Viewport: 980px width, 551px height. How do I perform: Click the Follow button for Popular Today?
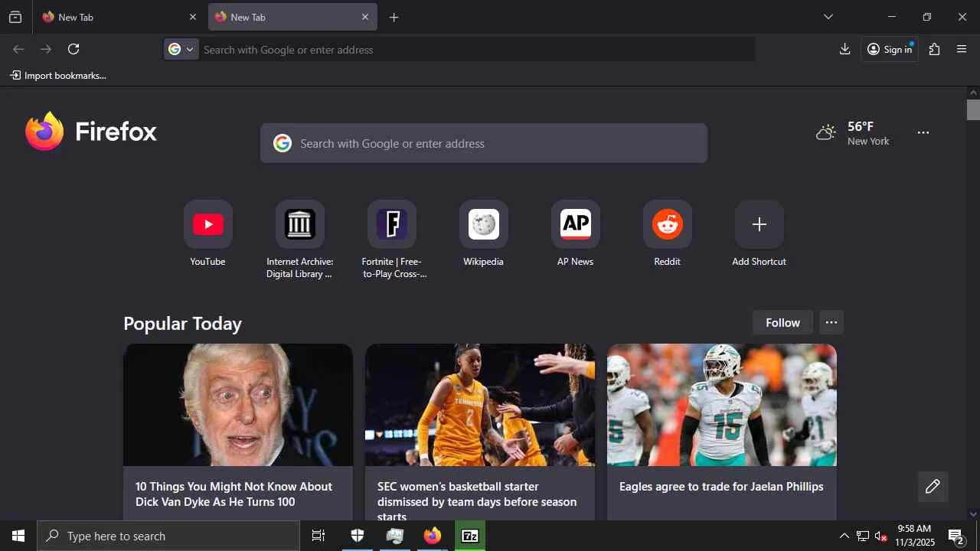pyautogui.click(x=782, y=323)
